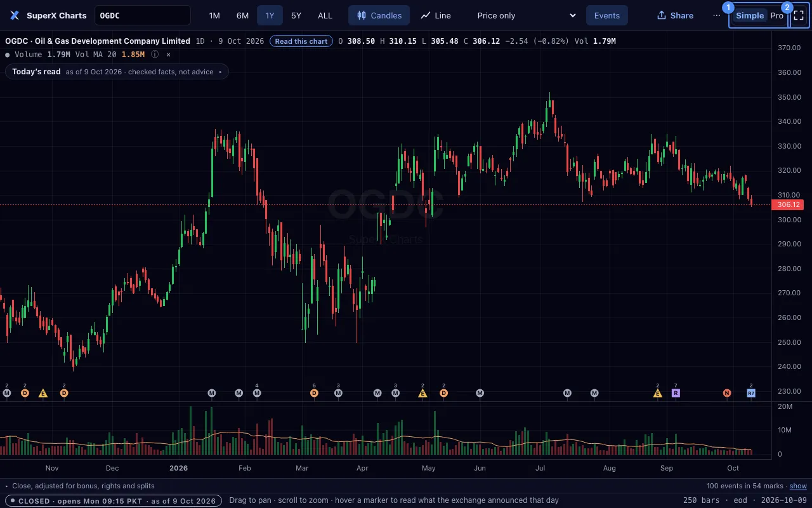Image resolution: width=812 pixels, height=508 pixels.
Task: Remove the Volume indicator with its x
Action: pyautogui.click(x=168, y=55)
